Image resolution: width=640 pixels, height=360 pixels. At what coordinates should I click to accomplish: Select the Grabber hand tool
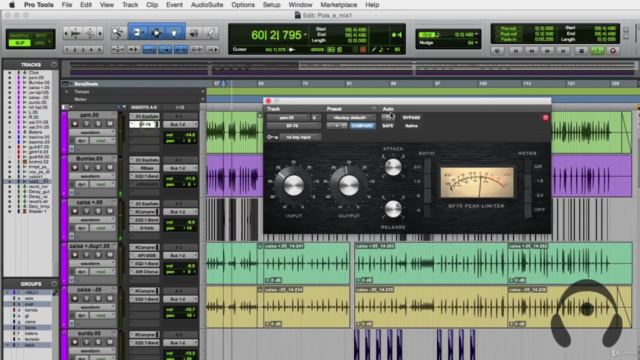[174, 33]
